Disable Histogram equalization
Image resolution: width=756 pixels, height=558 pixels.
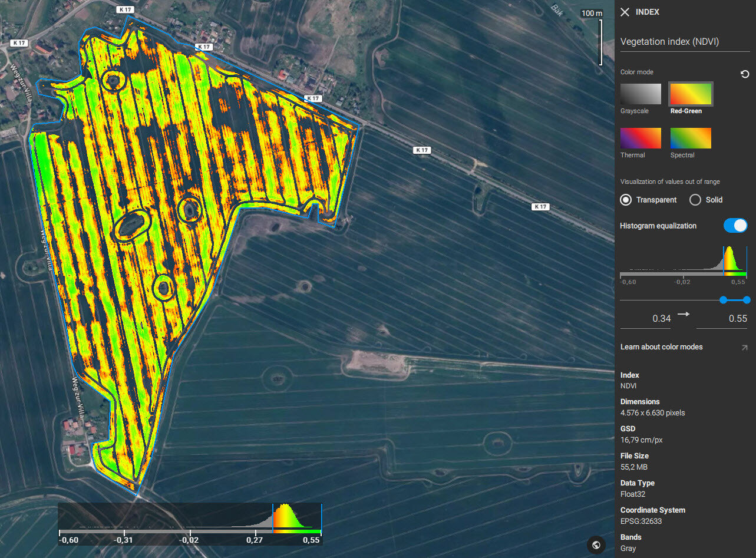pyautogui.click(x=735, y=225)
